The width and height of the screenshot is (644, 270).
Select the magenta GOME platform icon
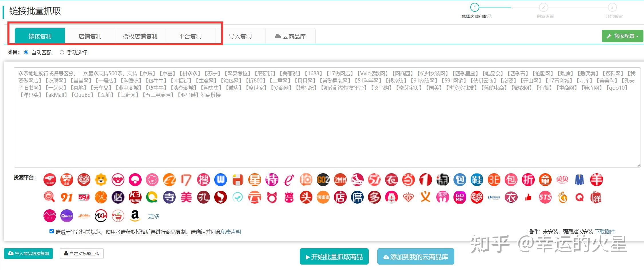(x=460, y=197)
